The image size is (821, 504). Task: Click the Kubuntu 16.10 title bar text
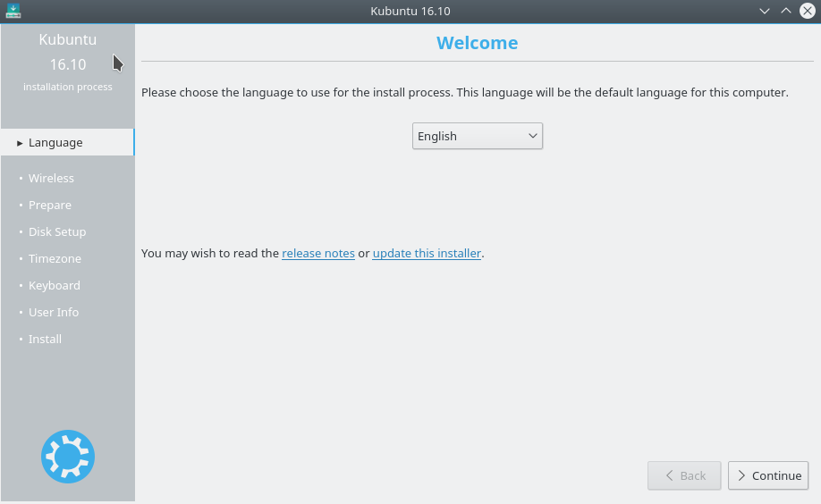[410, 11]
